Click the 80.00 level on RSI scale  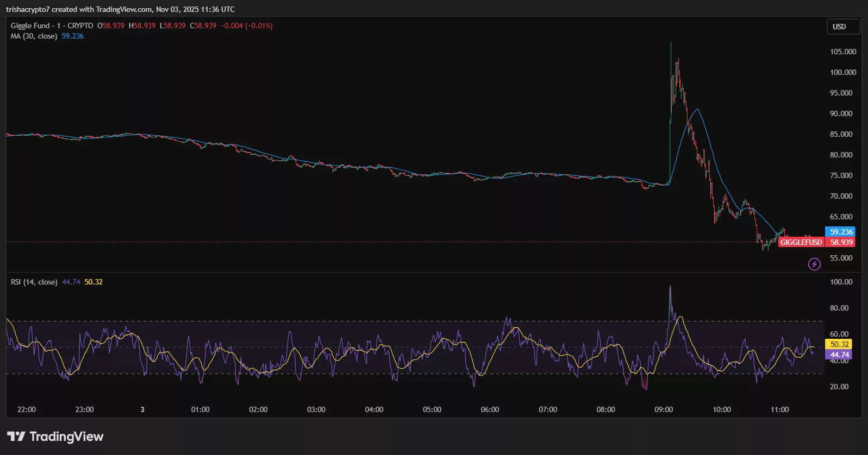click(839, 308)
